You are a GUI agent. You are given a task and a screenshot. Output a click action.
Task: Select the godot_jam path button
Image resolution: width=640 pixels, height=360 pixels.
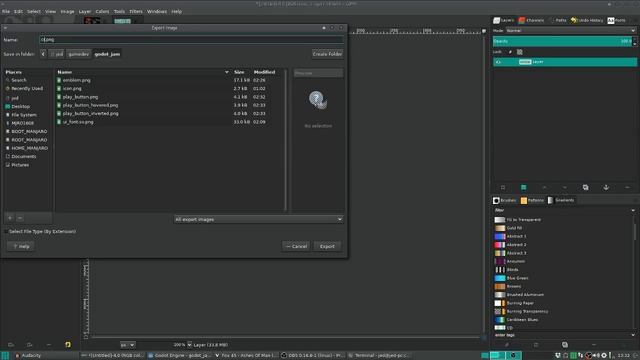[x=107, y=54]
